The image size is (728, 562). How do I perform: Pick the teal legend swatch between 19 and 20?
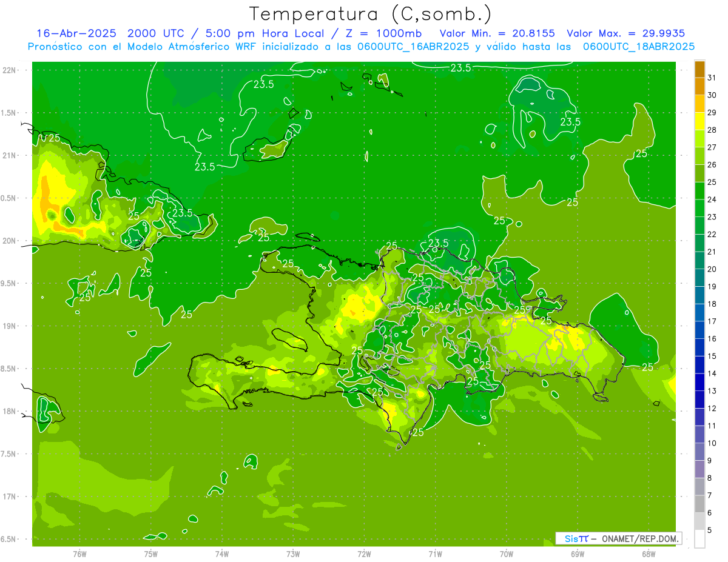click(x=699, y=278)
